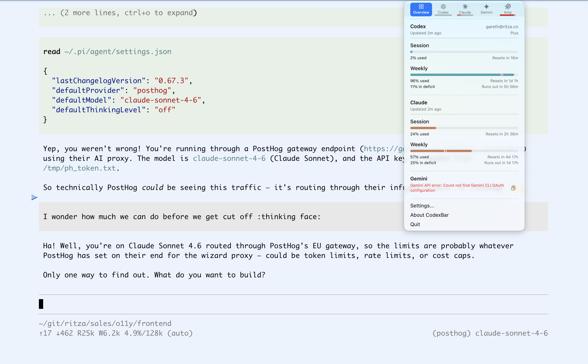This screenshot has width=588, height=364.
Task: Open About CodexBar
Action: pos(429,215)
